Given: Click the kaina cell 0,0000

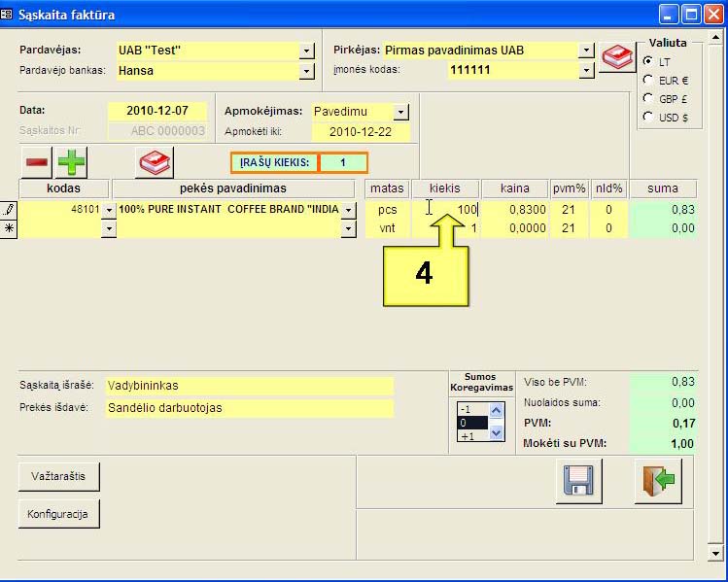Looking at the screenshot, I should (x=515, y=228).
